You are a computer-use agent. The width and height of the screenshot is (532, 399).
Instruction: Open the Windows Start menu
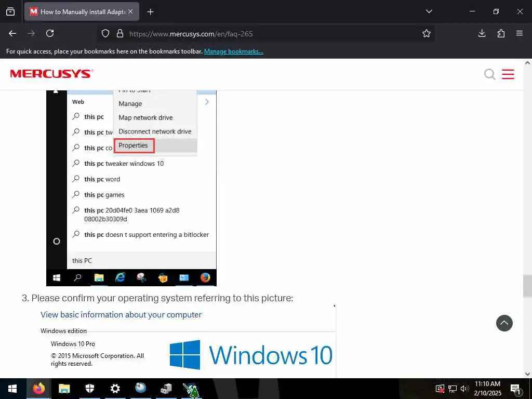click(x=12, y=389)
